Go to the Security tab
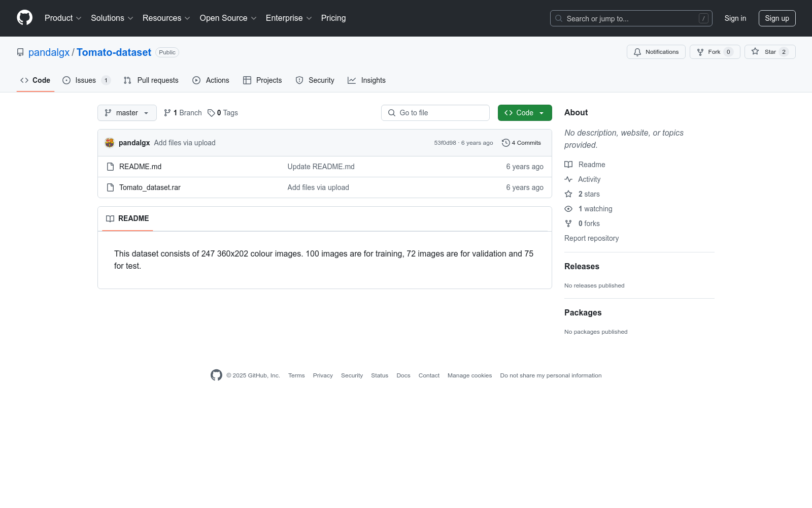The image size is (812, 508). click(315, 80)
